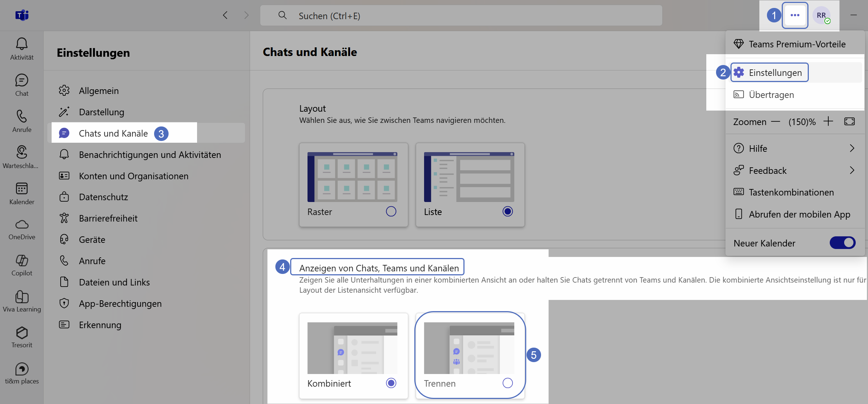Choose Einstellungen in the dropdown menu
The image size is (868, 404).
click(795, 73)
